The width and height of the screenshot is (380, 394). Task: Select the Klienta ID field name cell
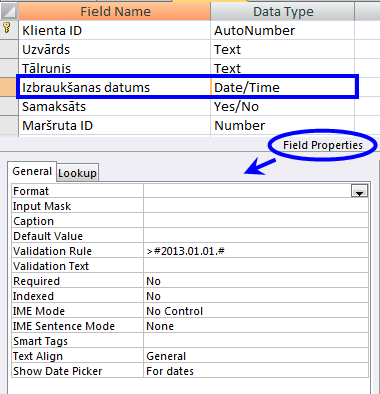(x=115, y=30)
